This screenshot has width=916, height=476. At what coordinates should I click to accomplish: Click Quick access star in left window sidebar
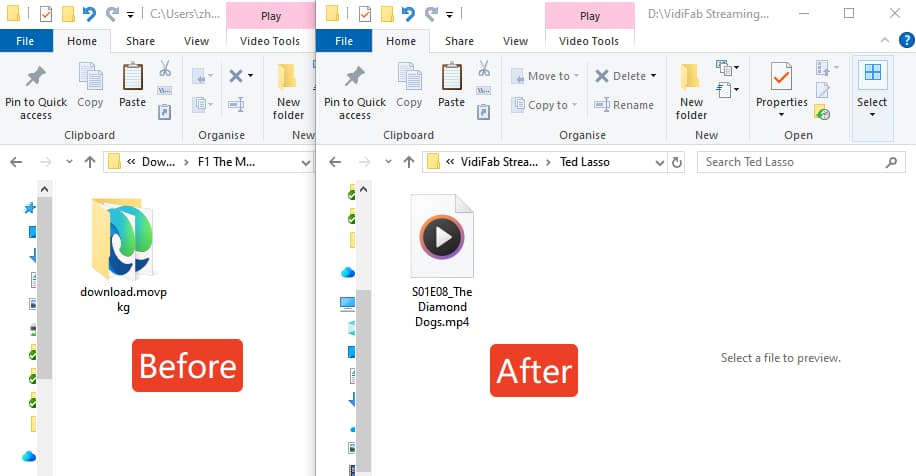point(30,207)
